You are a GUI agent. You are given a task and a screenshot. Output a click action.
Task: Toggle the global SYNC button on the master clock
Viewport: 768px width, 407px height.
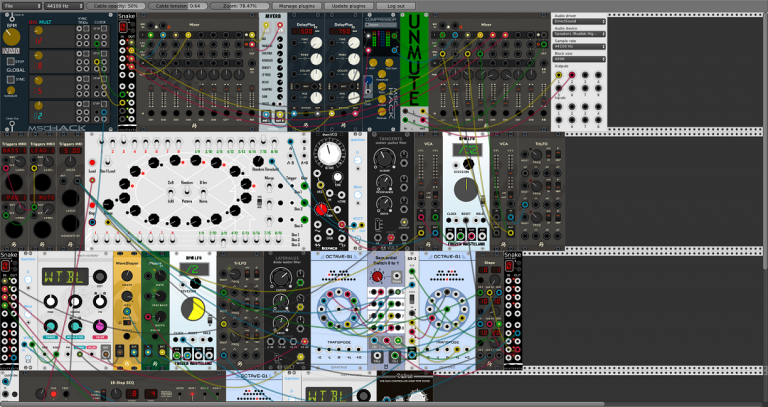pyautogui.click(x=11, y=79)
